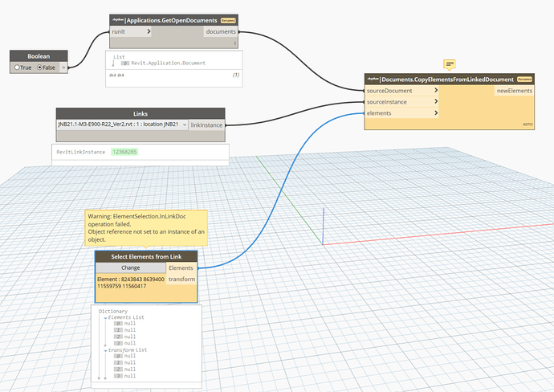Click the RevitLinkInstance ID 12368285
Viewport: 554px width, 392px height.
point(124,151)
